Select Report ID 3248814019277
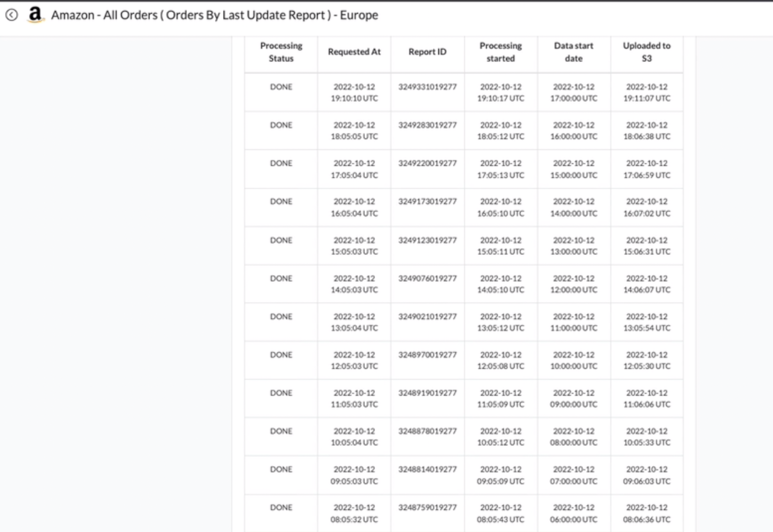The width and height of the screenshot is (773, 532). tap(427, 469)
